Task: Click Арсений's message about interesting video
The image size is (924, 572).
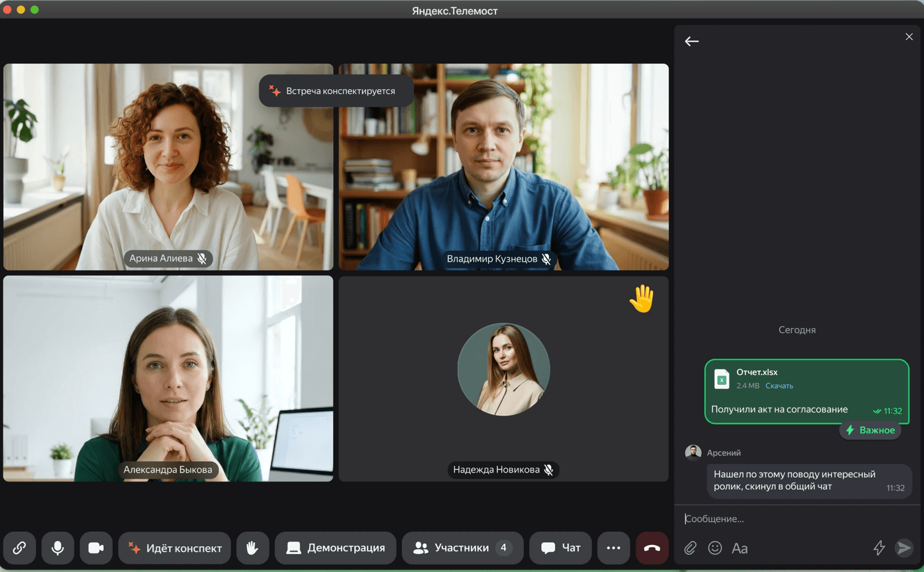Action: (x=809, y=480)
